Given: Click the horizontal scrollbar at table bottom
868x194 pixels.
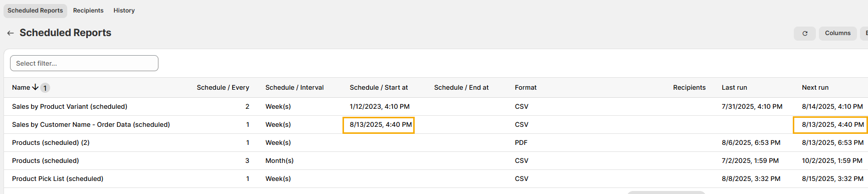Looking at the screenshot, I should click(666, 192).
